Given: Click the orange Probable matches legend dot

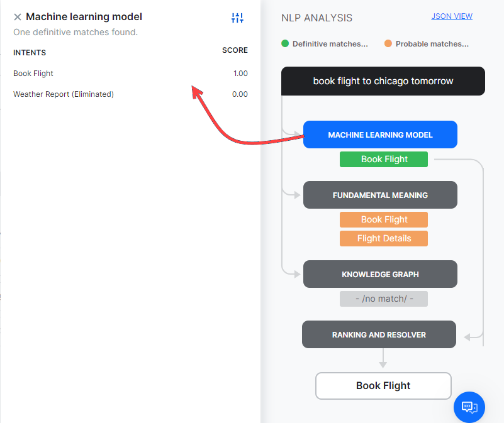Looking at the screenshot, I should pos(388,44).
